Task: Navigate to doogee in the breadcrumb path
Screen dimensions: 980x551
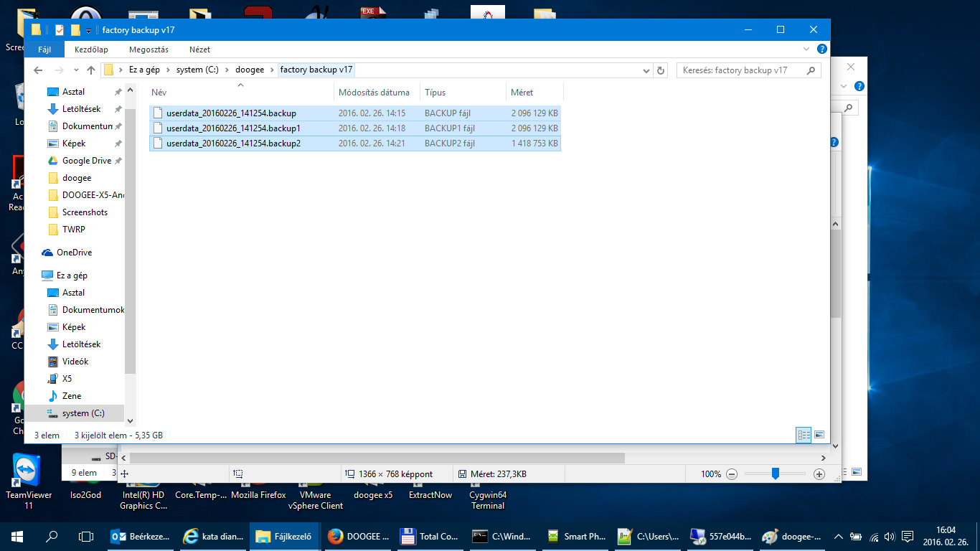Action: [250, 70]
